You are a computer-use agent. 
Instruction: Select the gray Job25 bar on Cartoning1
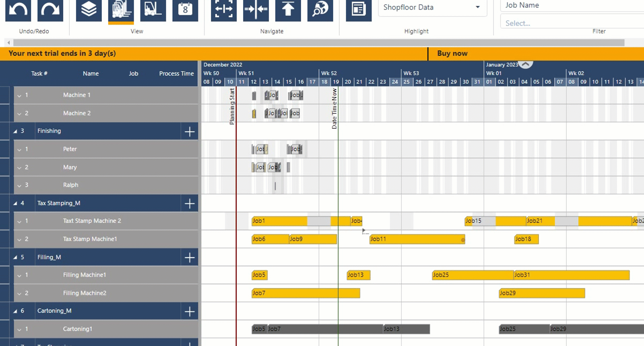[524, 329]
